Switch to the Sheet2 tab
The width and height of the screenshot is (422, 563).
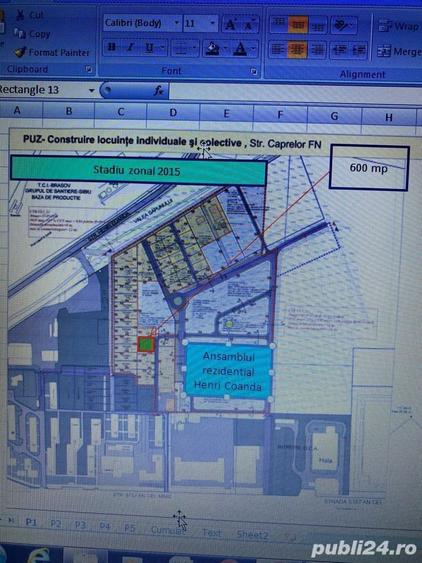pos(252,535)
